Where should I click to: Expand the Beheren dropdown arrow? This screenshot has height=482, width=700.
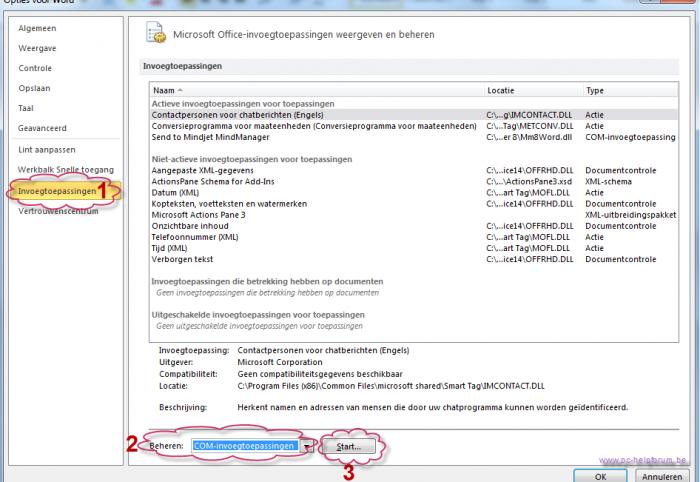point(307,446)
